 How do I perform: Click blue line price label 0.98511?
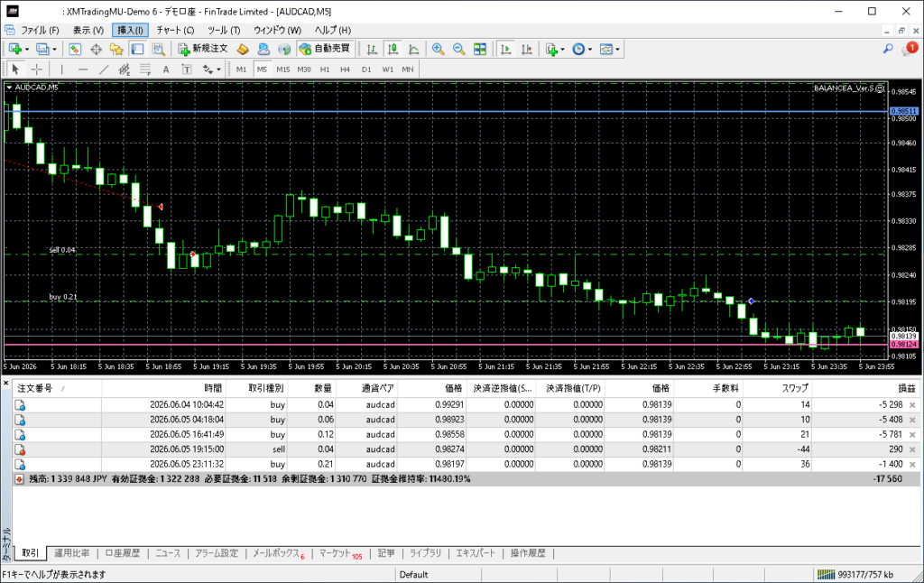(904, 111)
